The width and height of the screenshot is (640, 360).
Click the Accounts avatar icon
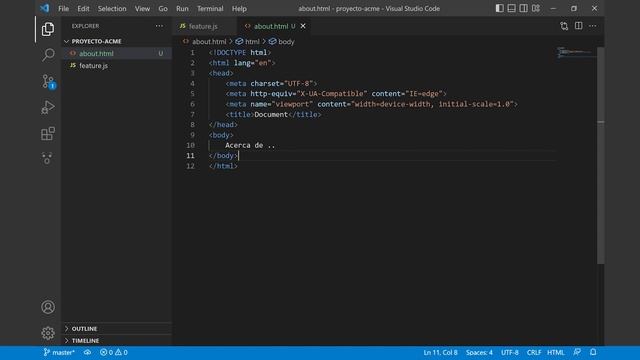48,307
